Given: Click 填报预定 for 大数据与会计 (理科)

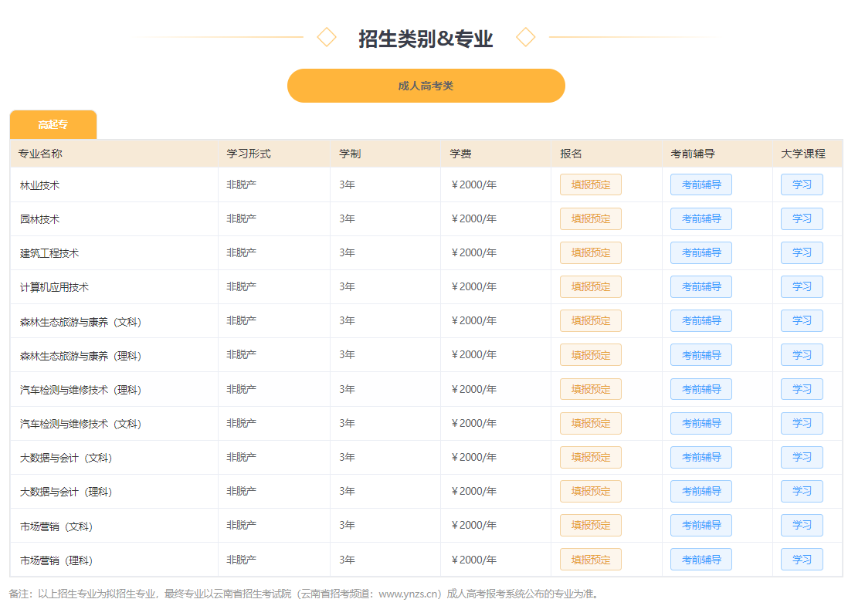Looking at the screenshot, I should click(591, 491).
